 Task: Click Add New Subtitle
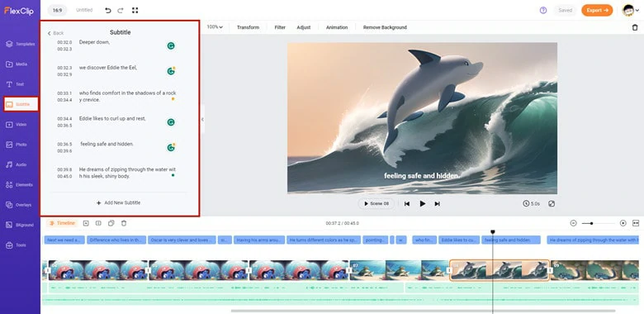[x=118, y=202]
